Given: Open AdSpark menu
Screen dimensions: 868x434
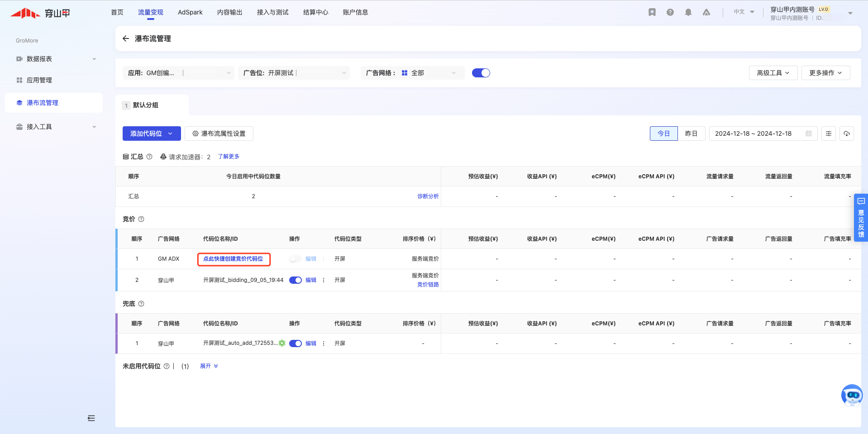Looking at the screenshot, I should 190,12.
